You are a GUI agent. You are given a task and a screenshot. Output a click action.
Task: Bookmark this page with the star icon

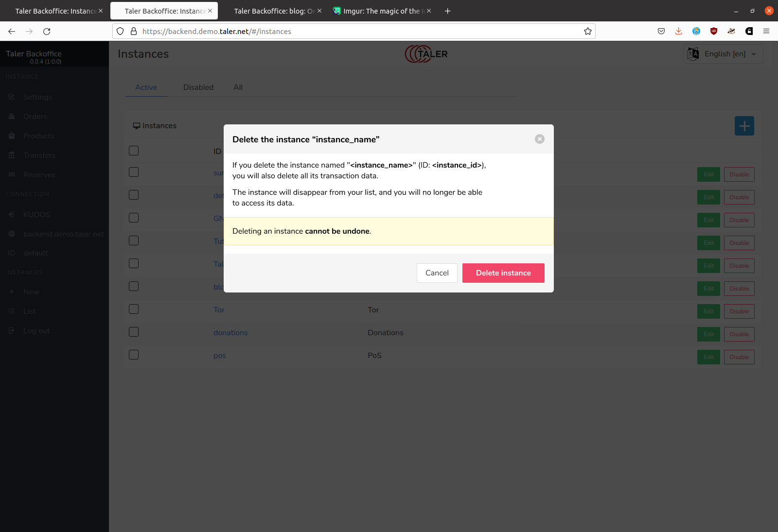[x=587, y=32]
